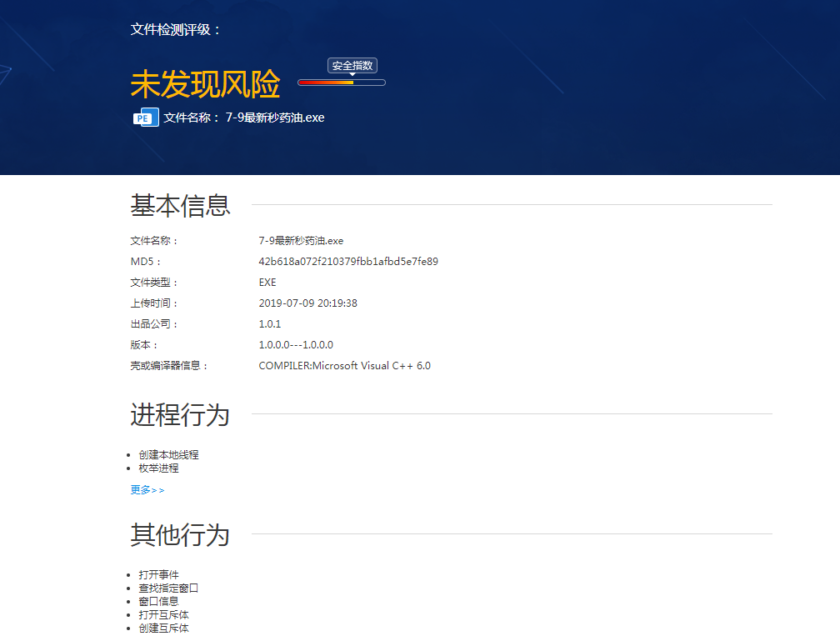This screenshot has height=641, width=840.
Task: Click the 进程行为 section heading
Action: [x=180, y=414]
